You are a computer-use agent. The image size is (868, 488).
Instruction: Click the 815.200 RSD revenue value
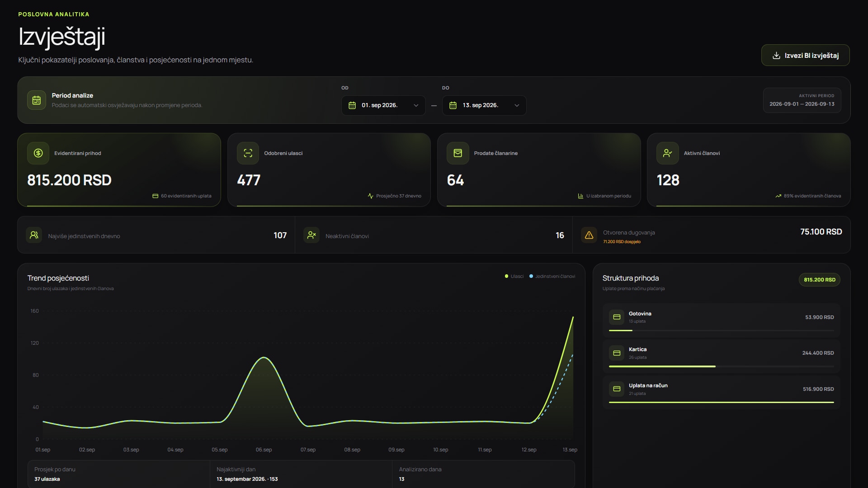point(69,180)
